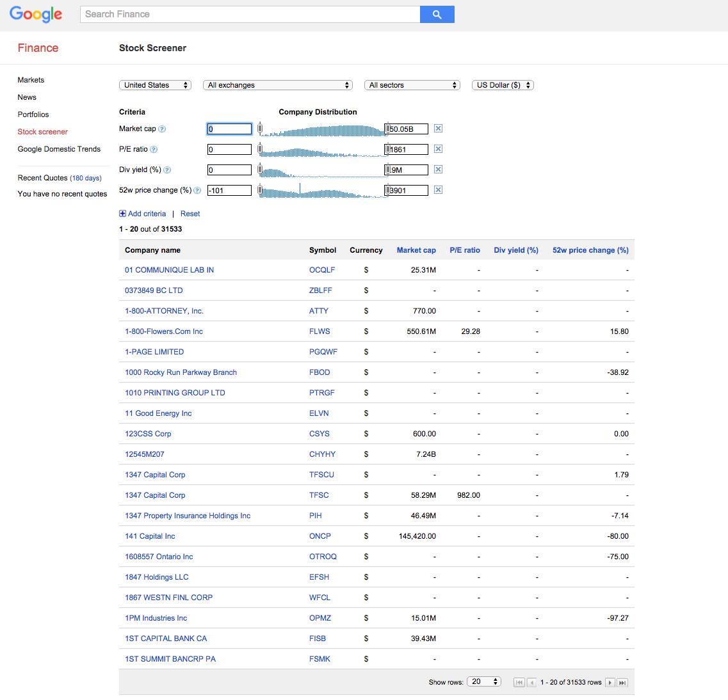This screenshot has height=700, width=728.
Task: Open Markets in the sidebar
Action: click(x=31, y=80)
